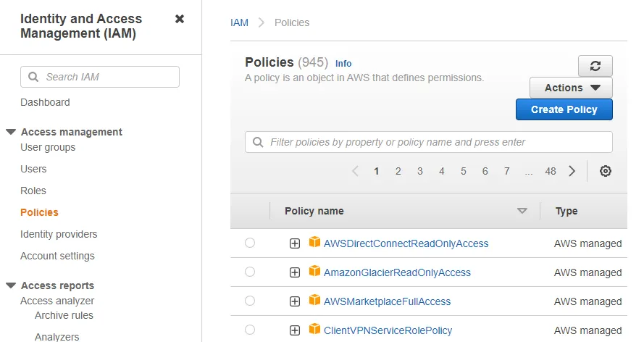644x342 pixels.
Task: Open User groups in the sidebar
Action: pyautogui.click(x=48, y=147)
